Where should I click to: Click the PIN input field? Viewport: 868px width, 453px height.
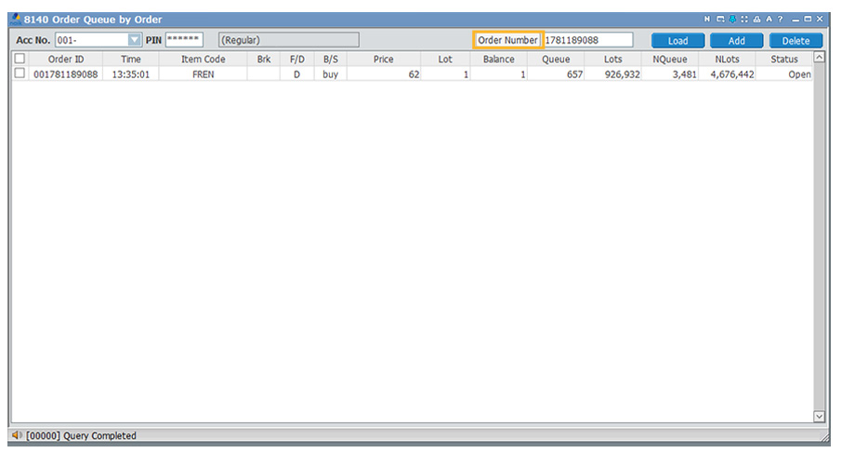coord(184,40)
